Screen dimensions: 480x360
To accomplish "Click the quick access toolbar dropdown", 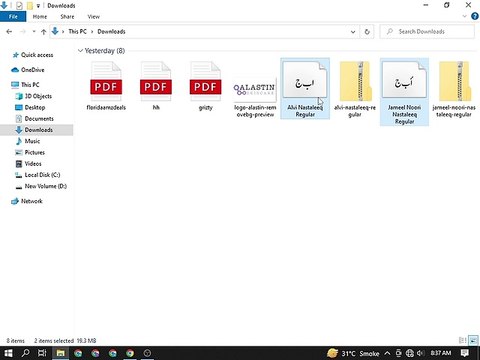I will click(x=38, y=6).
